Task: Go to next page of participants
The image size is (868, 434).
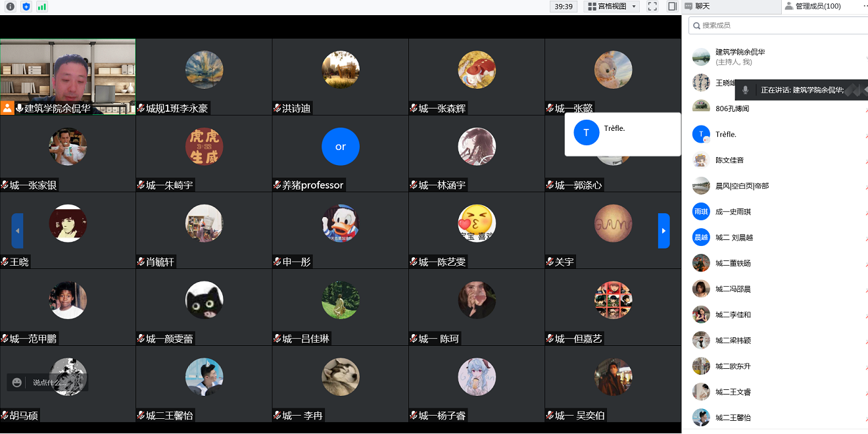Action: [x=663, y=231]
